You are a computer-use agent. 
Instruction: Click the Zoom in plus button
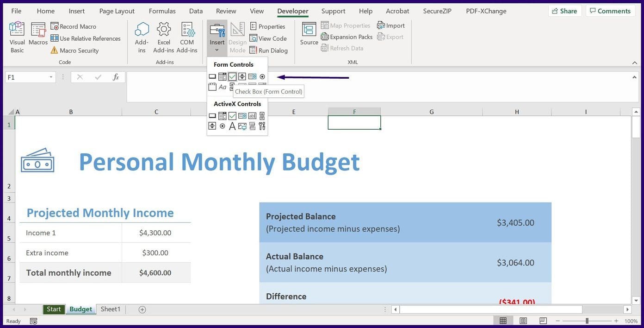616,321
